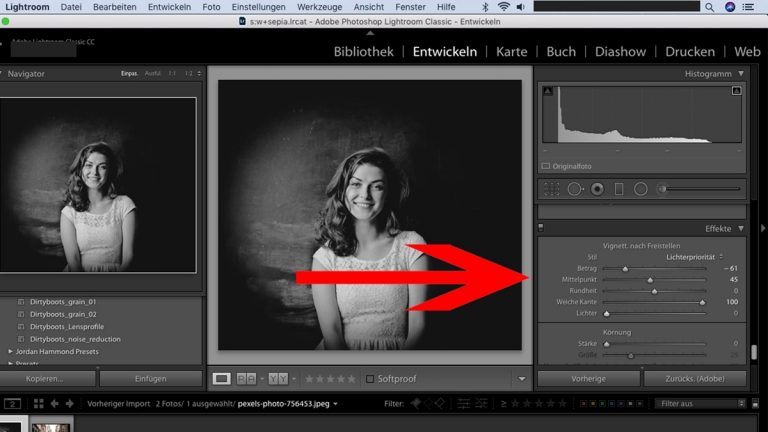Screen dimensions: 768x432
Task: Check the Originalfoto box under histogram
Action: [546, 166]
